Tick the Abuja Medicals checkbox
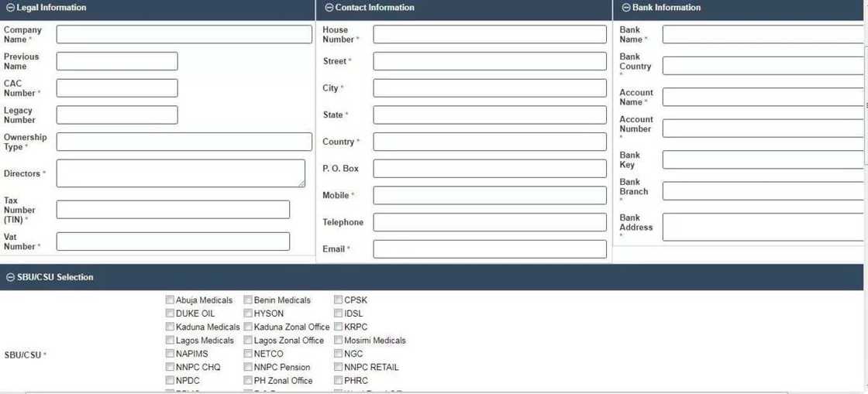868x394 pixels. (170, 300)
